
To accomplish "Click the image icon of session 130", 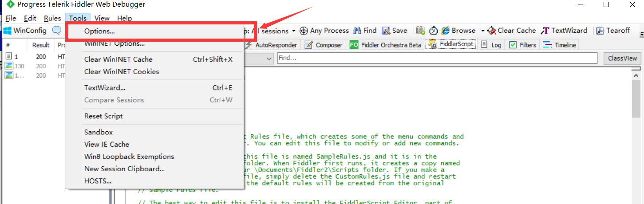I will point(8,66).
